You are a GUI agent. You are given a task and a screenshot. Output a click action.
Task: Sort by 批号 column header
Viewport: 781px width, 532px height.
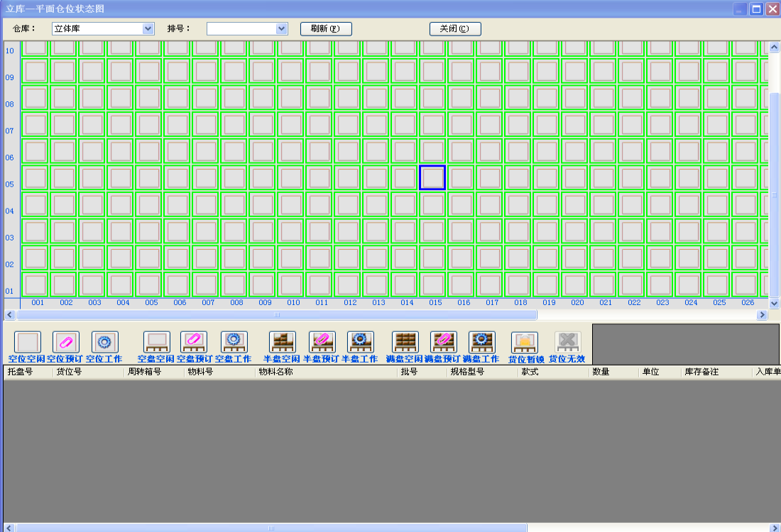[x=422, y=372]
